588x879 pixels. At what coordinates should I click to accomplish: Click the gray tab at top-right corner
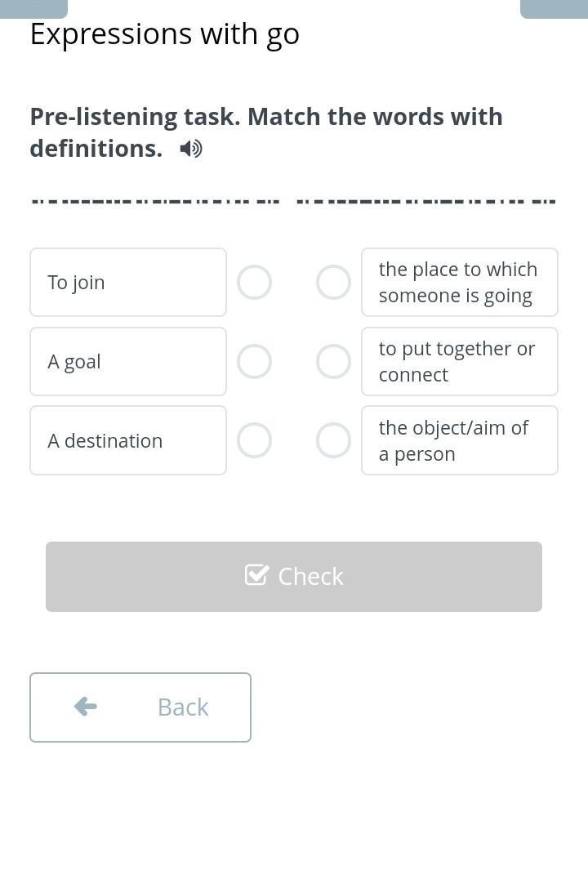pos(554,8)
